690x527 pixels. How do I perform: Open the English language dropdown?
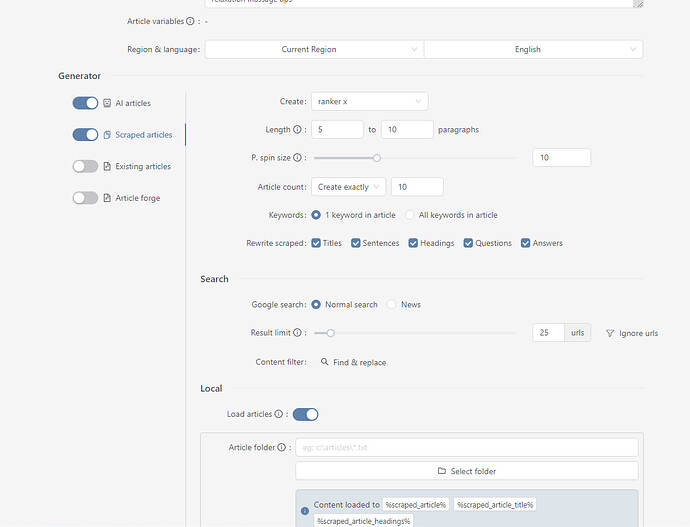[533, 49]
